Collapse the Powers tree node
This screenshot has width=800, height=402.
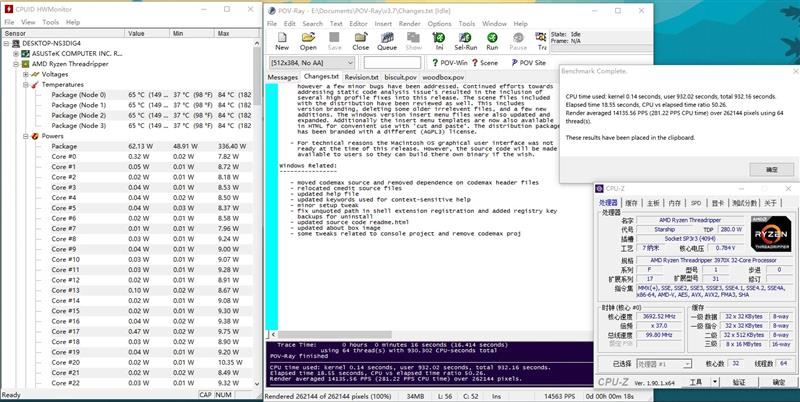point(26,136)
